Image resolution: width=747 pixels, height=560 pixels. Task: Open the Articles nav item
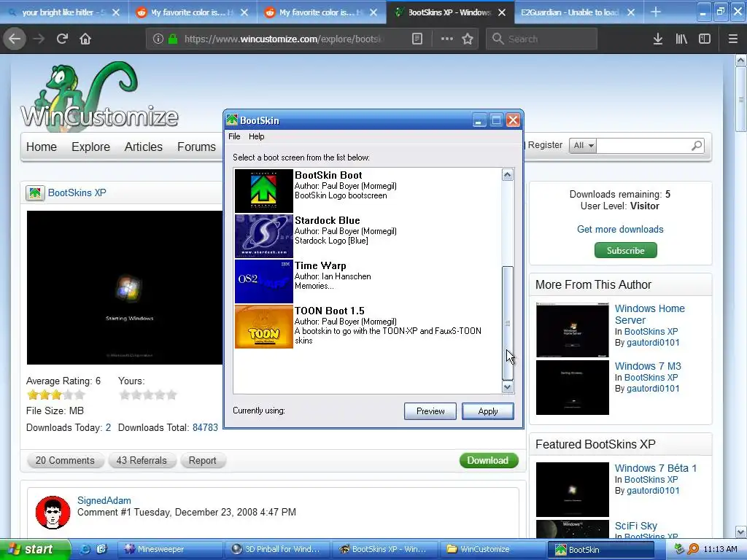click(x=144, y=147)
